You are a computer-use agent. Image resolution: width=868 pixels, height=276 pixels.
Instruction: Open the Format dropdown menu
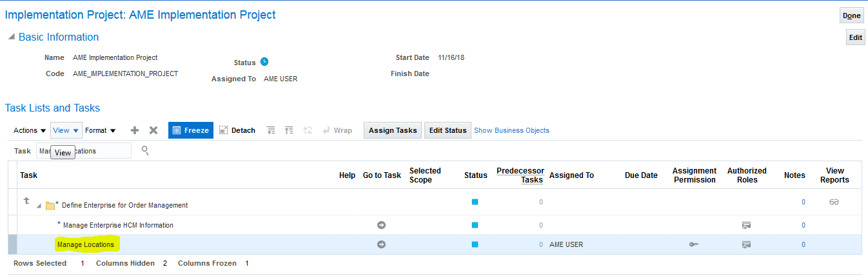[x=101, y=130]
